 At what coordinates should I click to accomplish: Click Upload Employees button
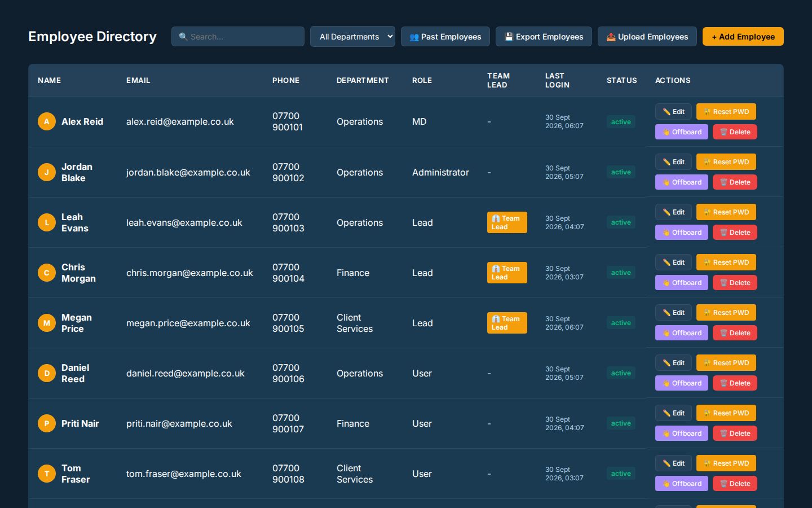point(647,37)
